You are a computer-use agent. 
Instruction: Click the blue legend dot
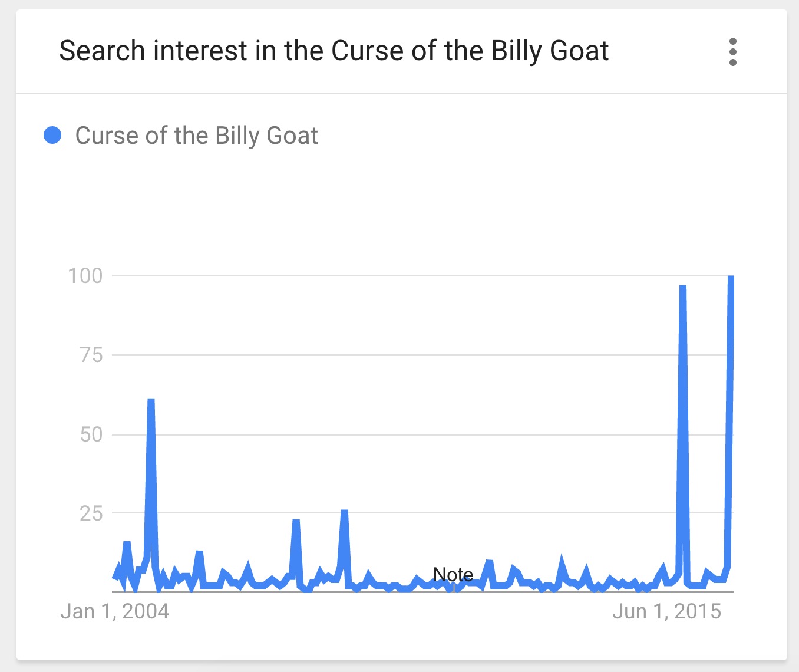[x=52, y=135]
